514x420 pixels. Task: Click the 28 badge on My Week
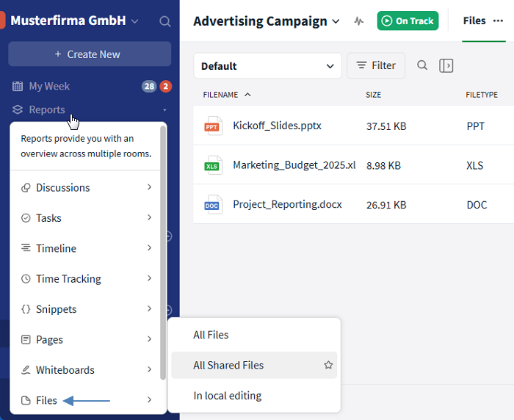[x=149, y=86]
